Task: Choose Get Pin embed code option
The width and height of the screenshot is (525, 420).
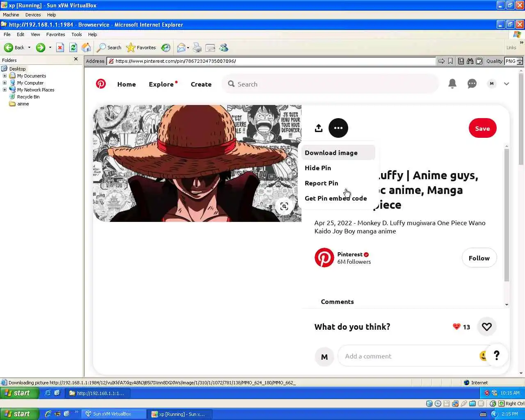Action: click(x=338, y=198)
